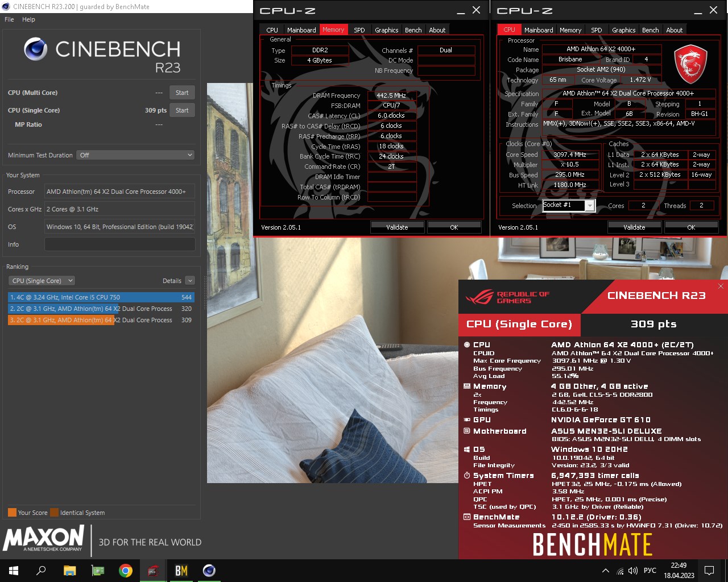728x582 pixels.
Task: Open Mainboard tab in Memory CPU-Z window
Action: coord(301,30)
